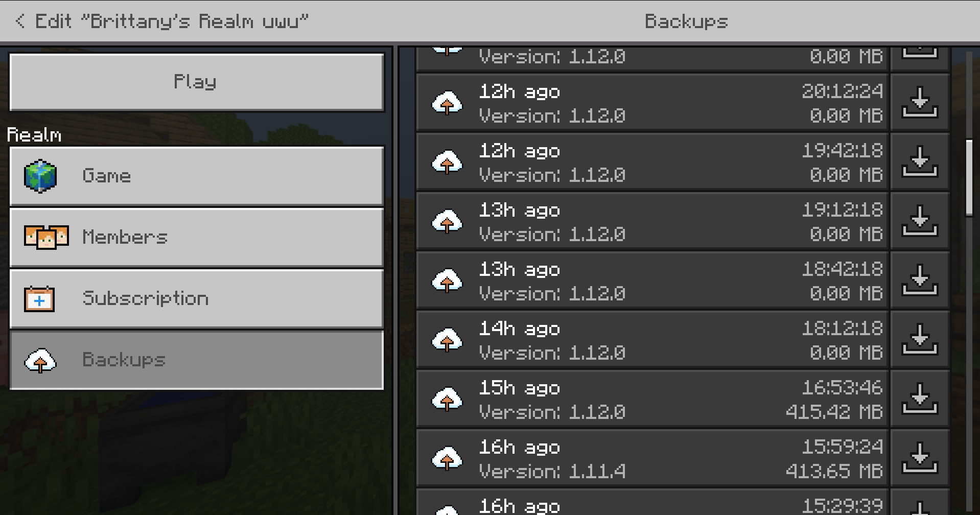This screenshot has width=980, height=515.
Task: Download the 415.42 MB backup
Action: click(920, 399)
